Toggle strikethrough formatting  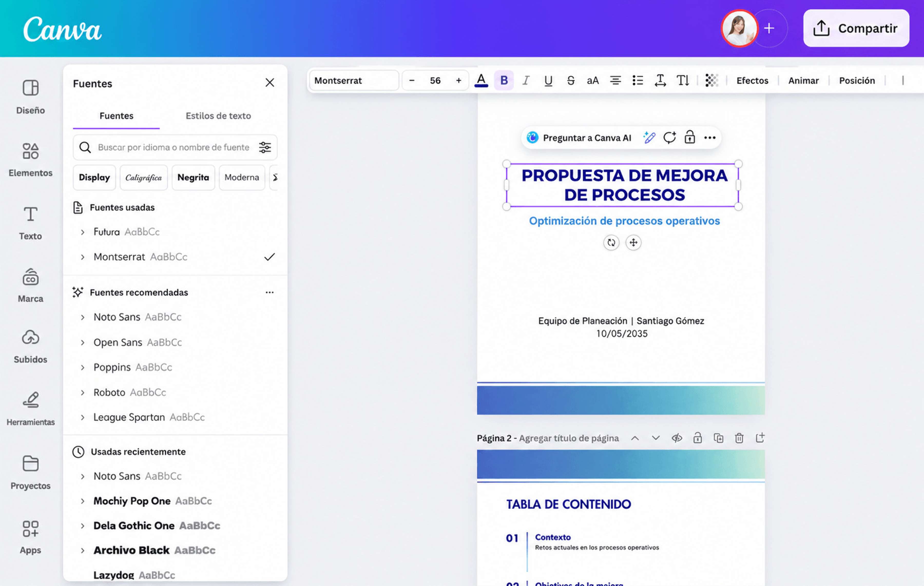tap(571, 81)
